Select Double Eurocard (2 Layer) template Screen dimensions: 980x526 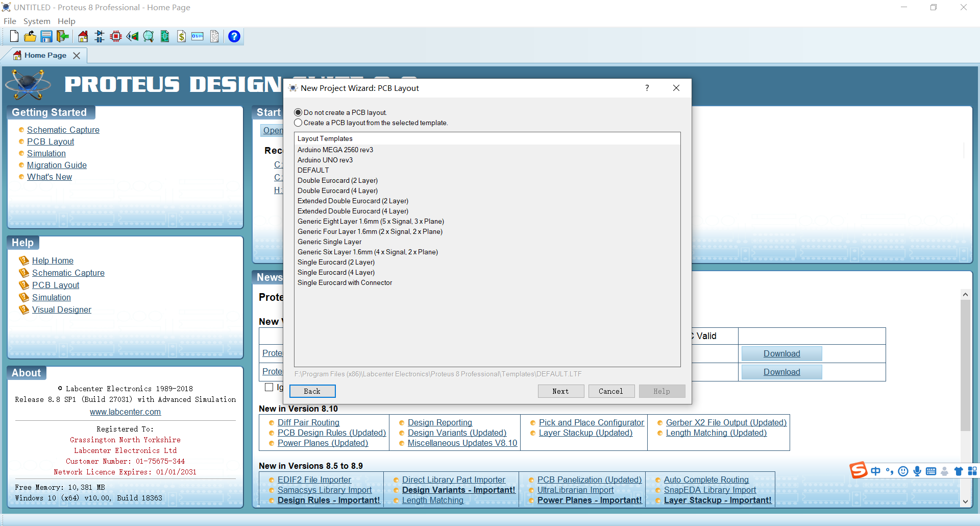pyautogui.click(x=487, y=180)
